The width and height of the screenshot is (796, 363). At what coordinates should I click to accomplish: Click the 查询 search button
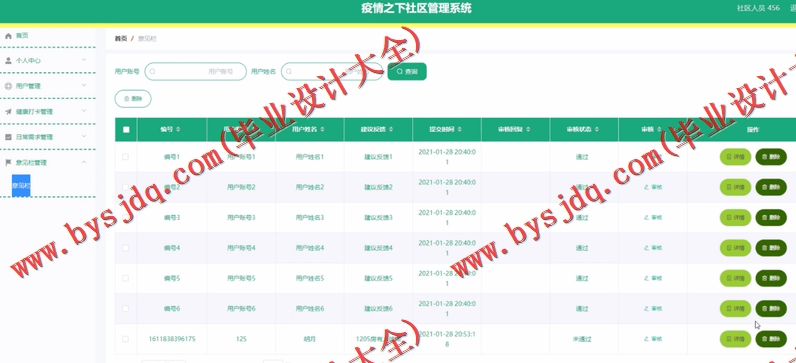[407, 72]
